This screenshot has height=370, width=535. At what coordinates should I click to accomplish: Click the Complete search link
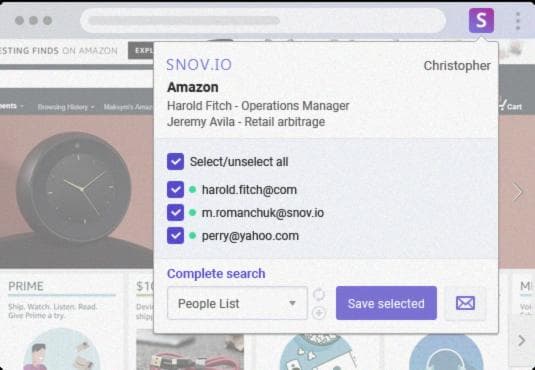[x=216, y=273]
